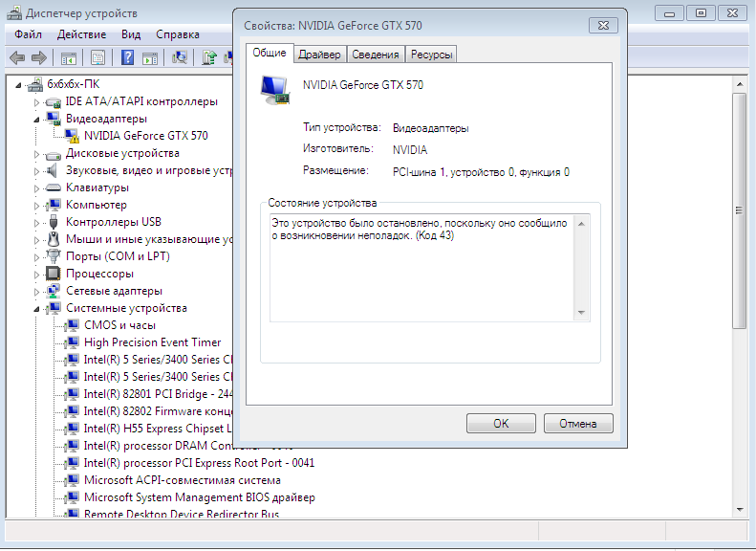This screenshot has width=756, height=551.
Task: Click the Microsoft ACPI-совместимая система icon
Action: tap(73, 480)
